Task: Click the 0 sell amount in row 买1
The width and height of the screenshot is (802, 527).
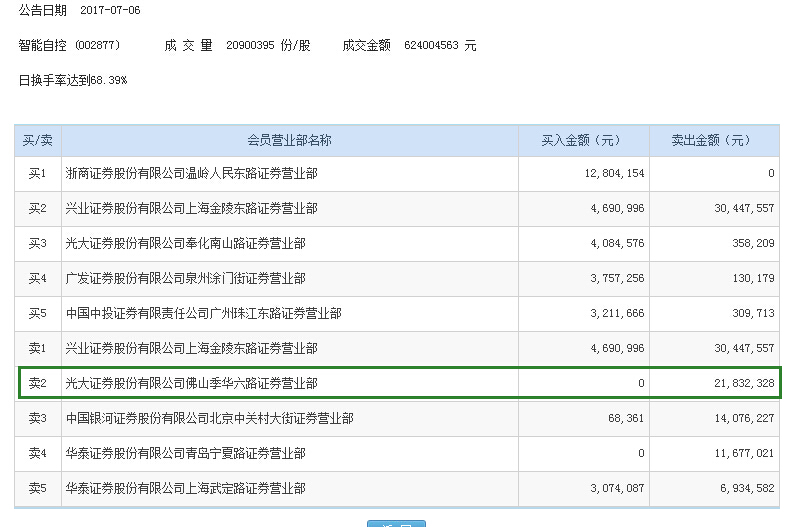Action: click(771, 173)
